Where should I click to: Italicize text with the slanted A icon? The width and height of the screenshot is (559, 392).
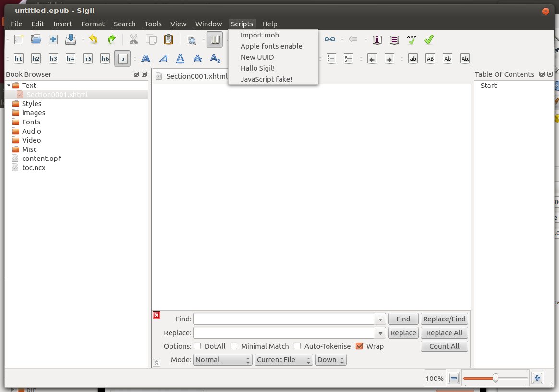163,59
